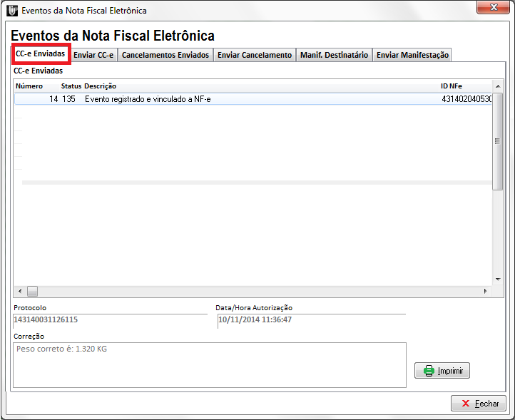Open the Manif. Destinatário tab
Image resolution: width=515 pixels, height=420 pixels.
coord(334,55)
